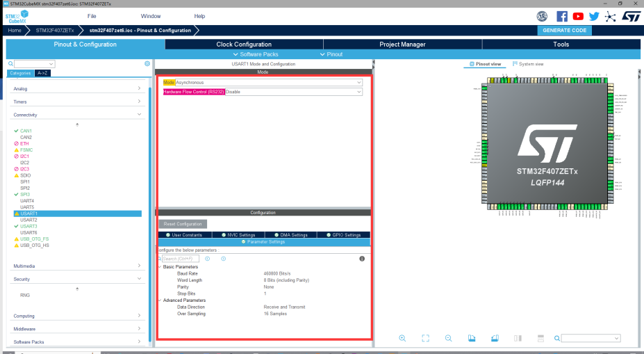This screenshot has height=354, width=644.
Task: Open the pin search combo box at bottom right
Action: 591,339
